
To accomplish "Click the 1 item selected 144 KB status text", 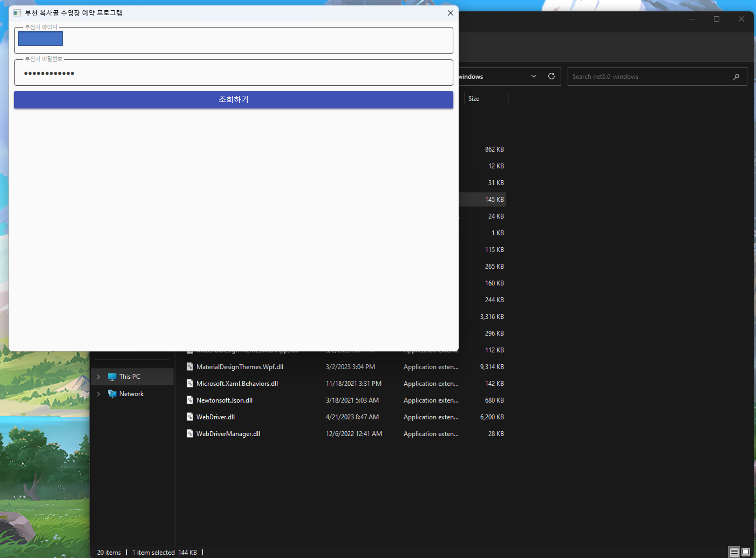I will click(165, 553).
